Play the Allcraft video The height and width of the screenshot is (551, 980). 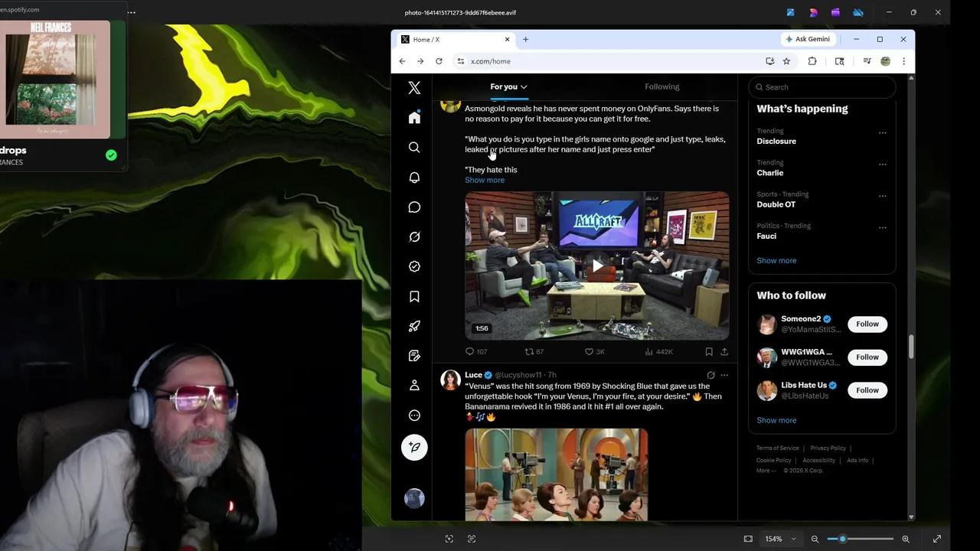click(x=597, y=266)
